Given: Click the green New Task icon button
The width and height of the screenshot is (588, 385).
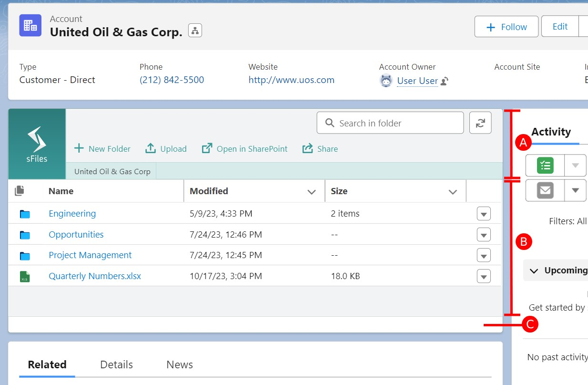Looking at the screenshot, I should point(545,166).
